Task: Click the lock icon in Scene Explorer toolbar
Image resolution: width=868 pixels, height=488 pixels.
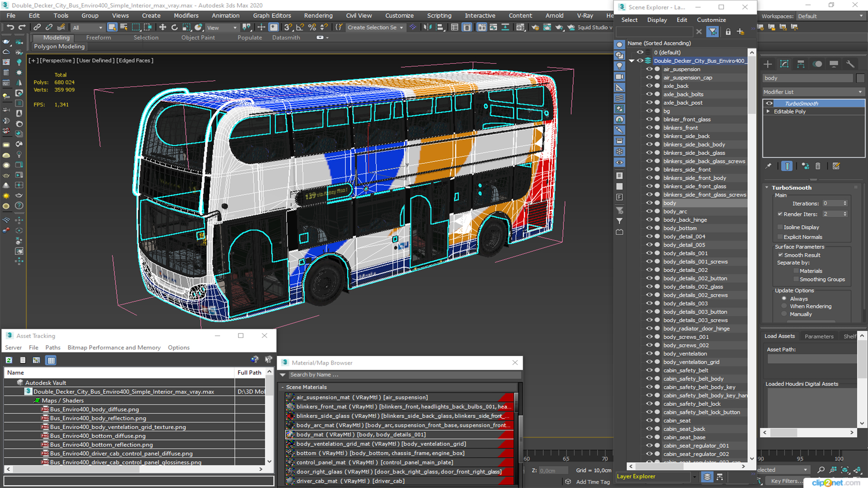Action: pos(728,32)
